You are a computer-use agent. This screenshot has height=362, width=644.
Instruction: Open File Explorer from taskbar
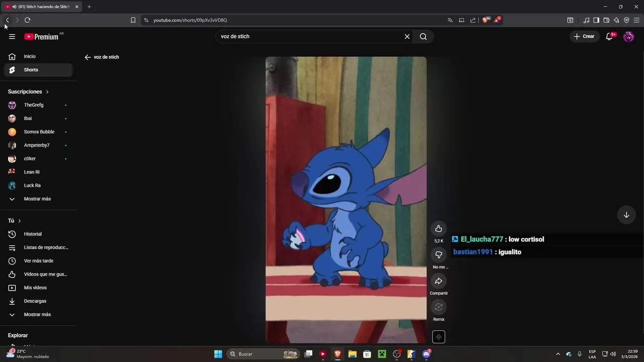click(x=352, y=354)
